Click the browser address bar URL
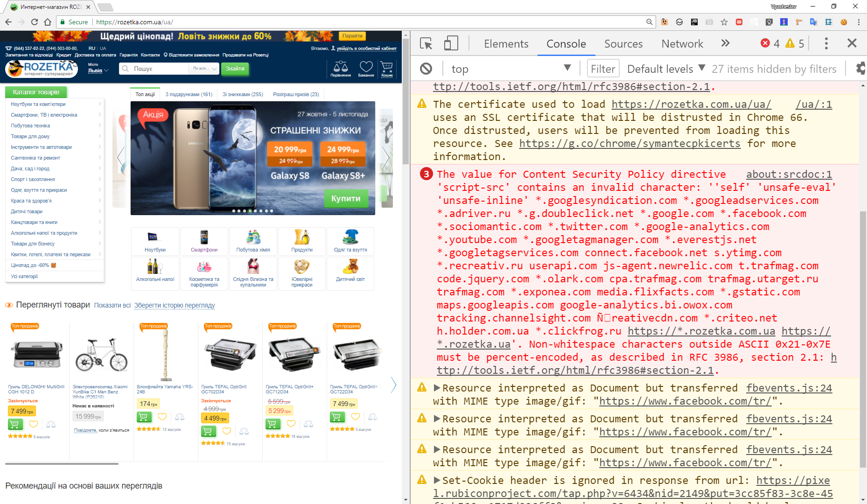This screenshot has height=504, width=867. click(134, 22)
